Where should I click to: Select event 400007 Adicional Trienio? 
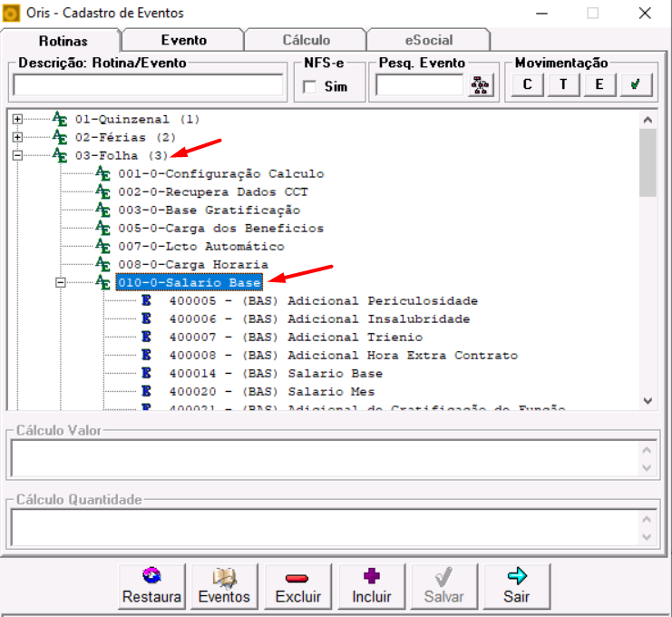click(x=297, y=337)
